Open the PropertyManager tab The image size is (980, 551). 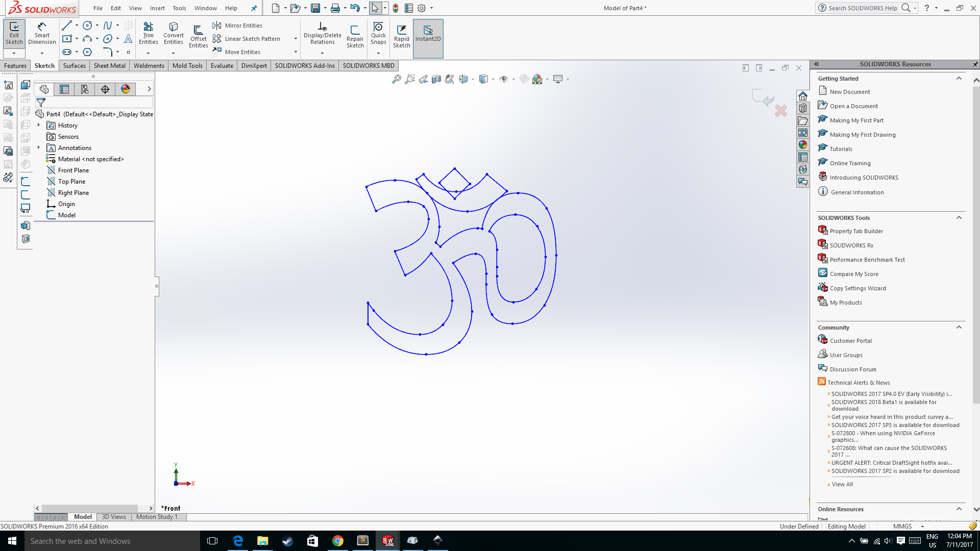point(64,89)
